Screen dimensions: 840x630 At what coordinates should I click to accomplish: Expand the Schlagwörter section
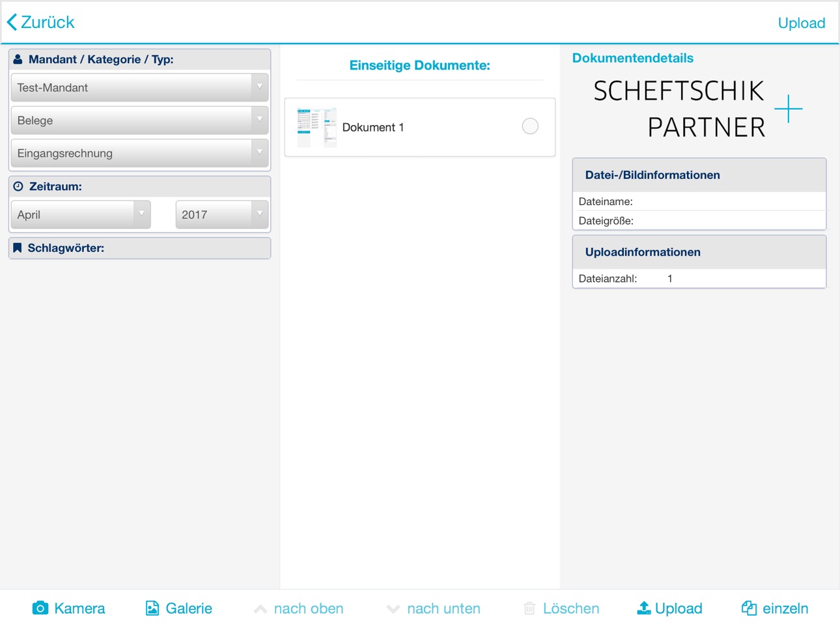pos(139,248)
